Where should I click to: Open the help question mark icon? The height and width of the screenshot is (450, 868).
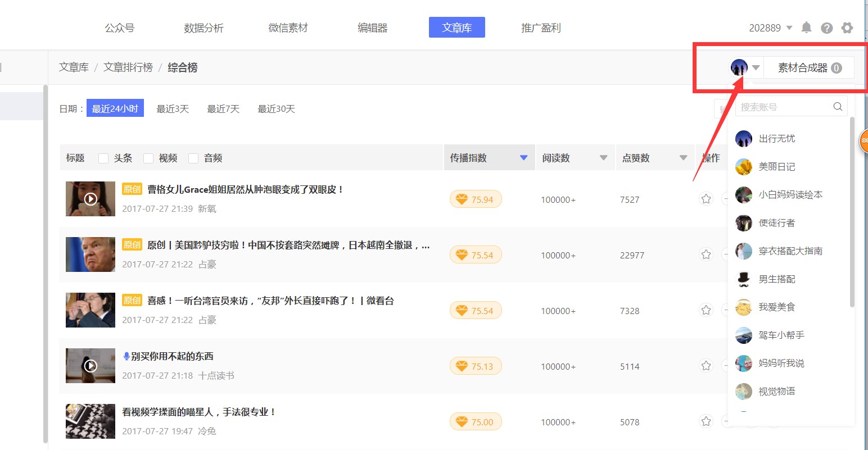pyautogui.click(x=826, y=28)
